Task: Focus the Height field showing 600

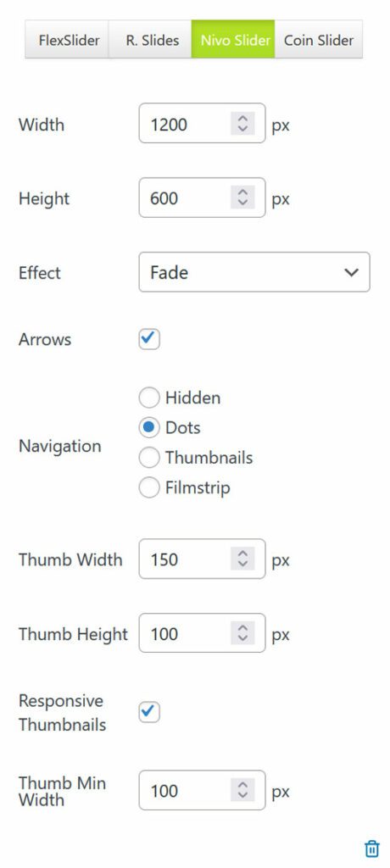Action: pyautogui.click(x=202, y=197)
